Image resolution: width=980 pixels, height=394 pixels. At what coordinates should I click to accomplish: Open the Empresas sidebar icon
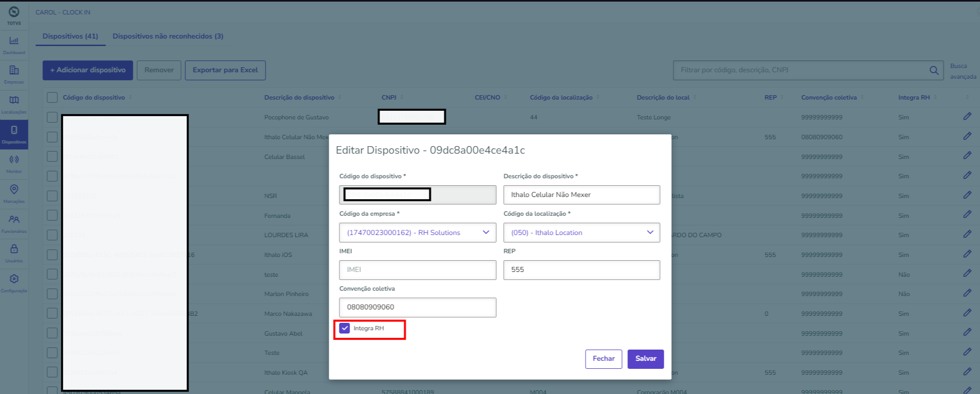click(x=14, y=73)
